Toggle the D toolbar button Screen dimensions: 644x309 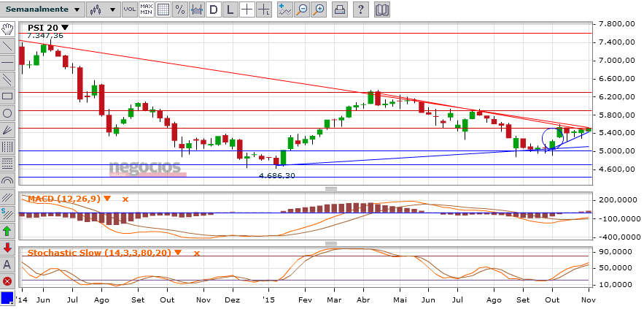click(214, 9)
